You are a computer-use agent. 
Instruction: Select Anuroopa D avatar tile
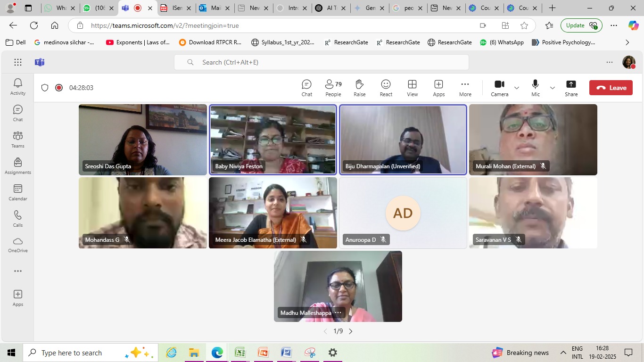(x=403, y=213)
